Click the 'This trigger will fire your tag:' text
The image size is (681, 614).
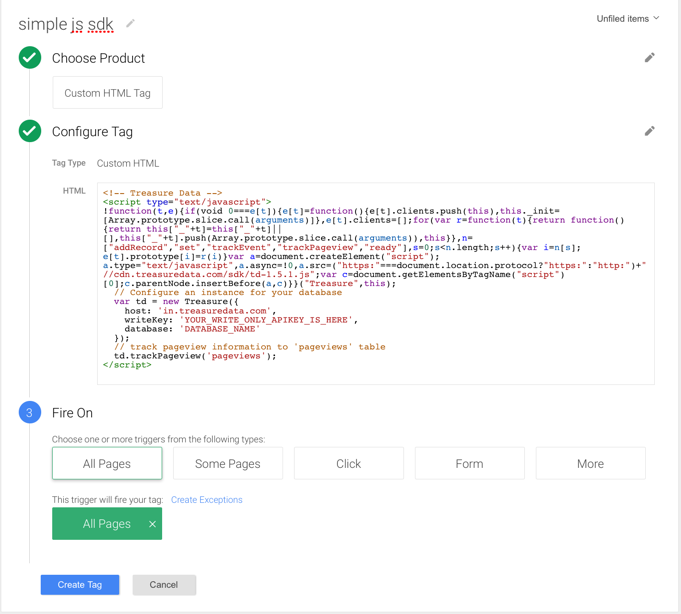click(x=108, y=500)
